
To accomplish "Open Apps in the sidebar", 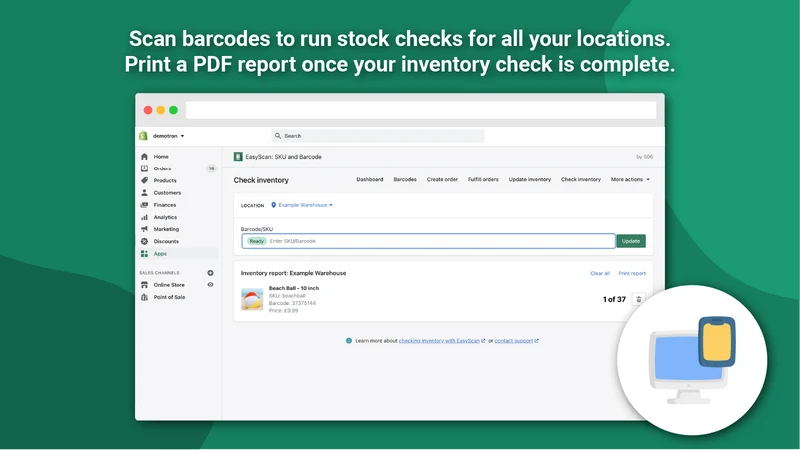I will tap(160, 254).
